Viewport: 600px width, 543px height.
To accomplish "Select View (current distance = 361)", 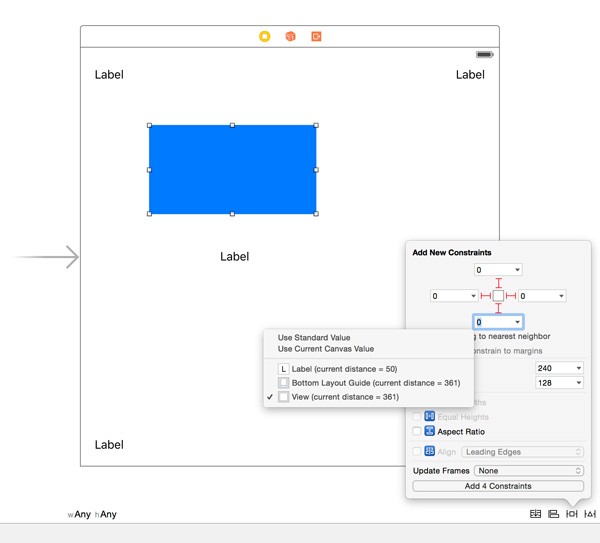I will coord(368,397).
